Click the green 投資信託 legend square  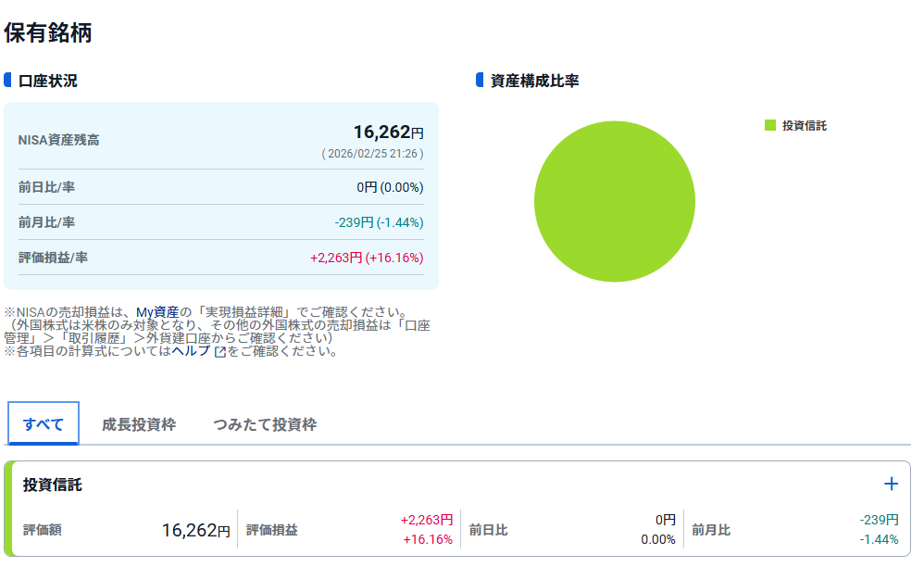769,126
